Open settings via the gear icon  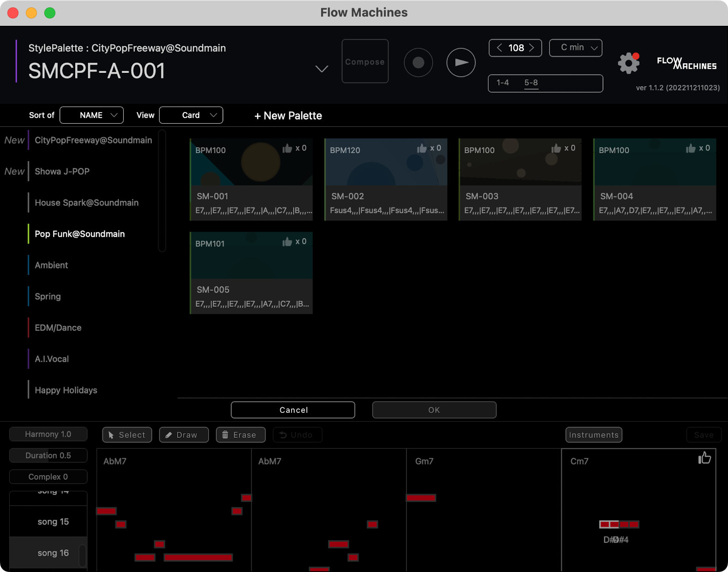628,63
